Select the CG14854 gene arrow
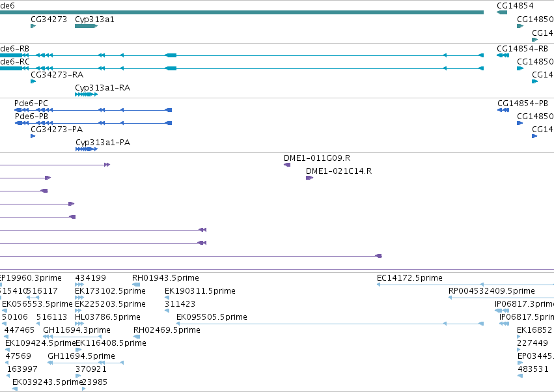This screenshot has height=392, width=554. [x=502, y=12]
